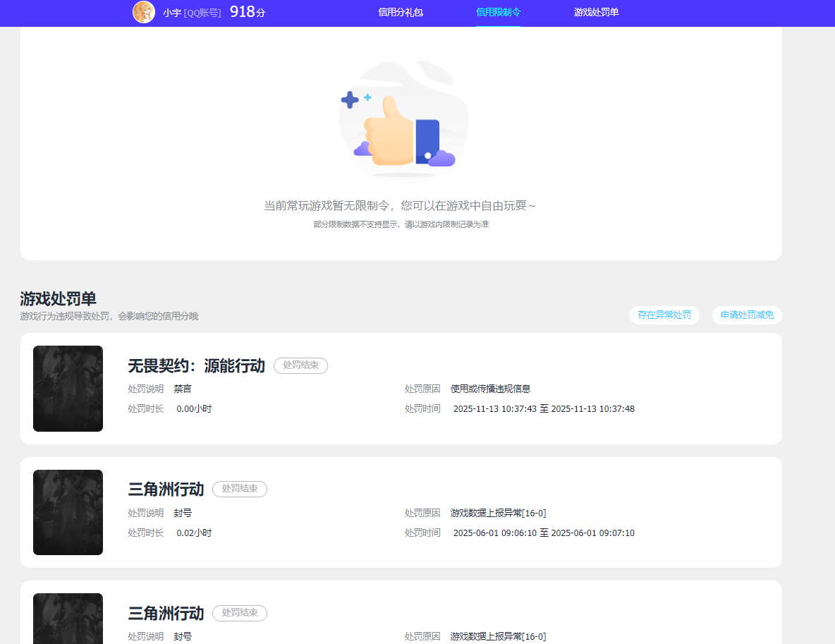
Task: Click the [QQ账号] label in header
Action: point(202,13)
